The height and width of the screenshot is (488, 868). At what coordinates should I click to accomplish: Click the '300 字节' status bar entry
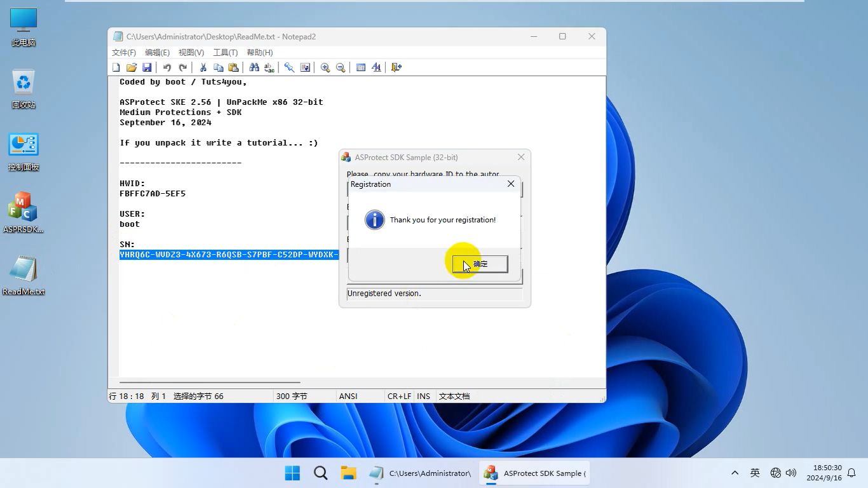[292, 396]
